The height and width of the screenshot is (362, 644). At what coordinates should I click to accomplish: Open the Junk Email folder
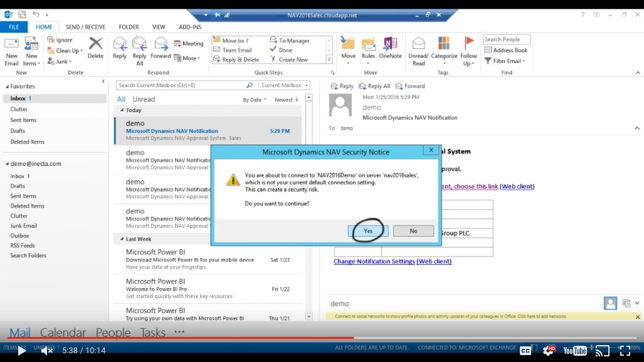(23, 225)
